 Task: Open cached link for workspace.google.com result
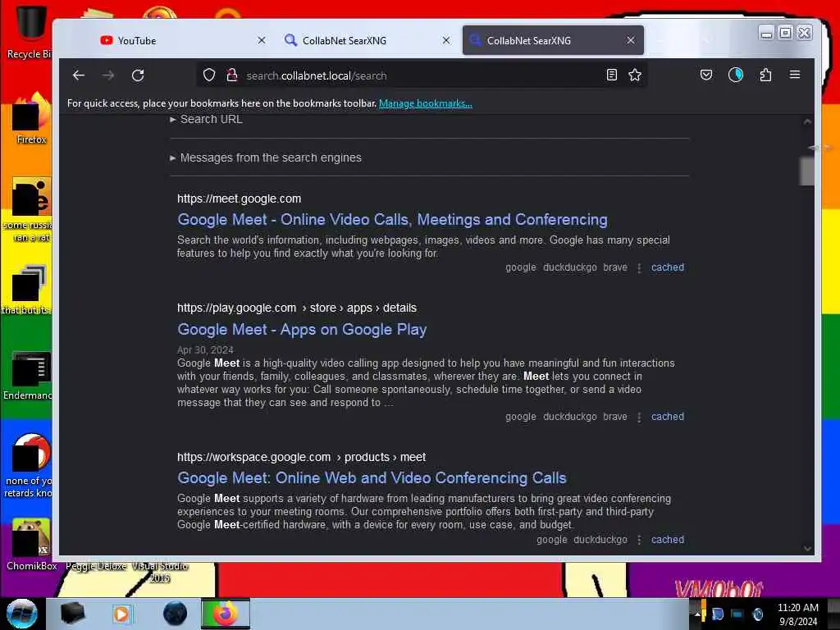(x=668, y=540)
